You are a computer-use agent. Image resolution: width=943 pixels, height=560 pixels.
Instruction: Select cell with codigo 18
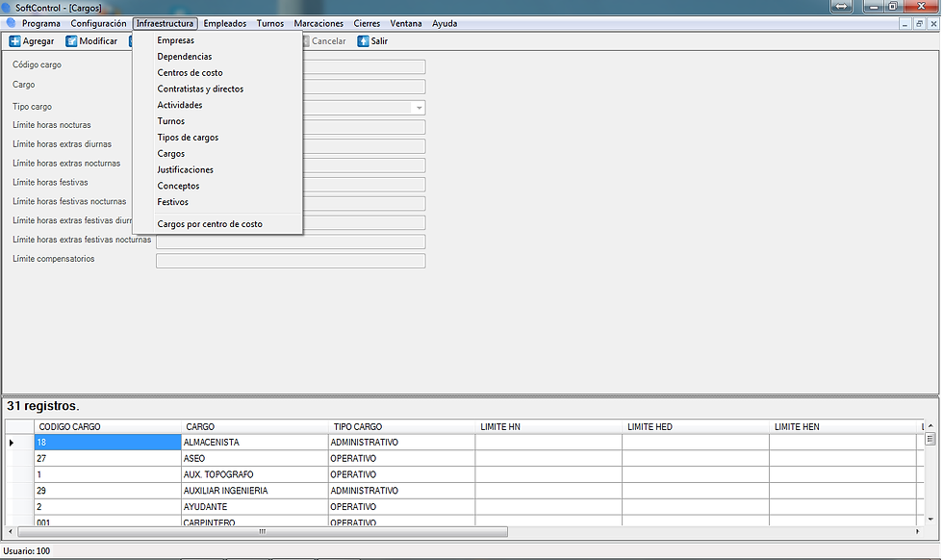(108, 443)
